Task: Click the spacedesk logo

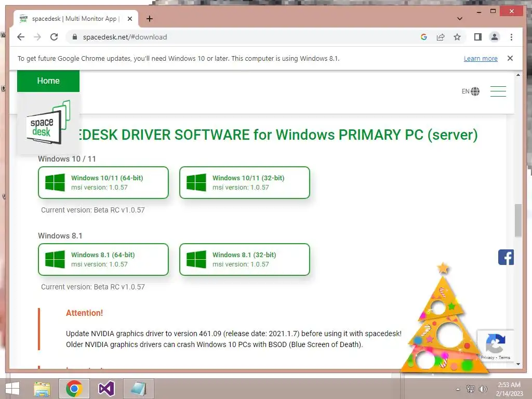Action: point(48,123)
